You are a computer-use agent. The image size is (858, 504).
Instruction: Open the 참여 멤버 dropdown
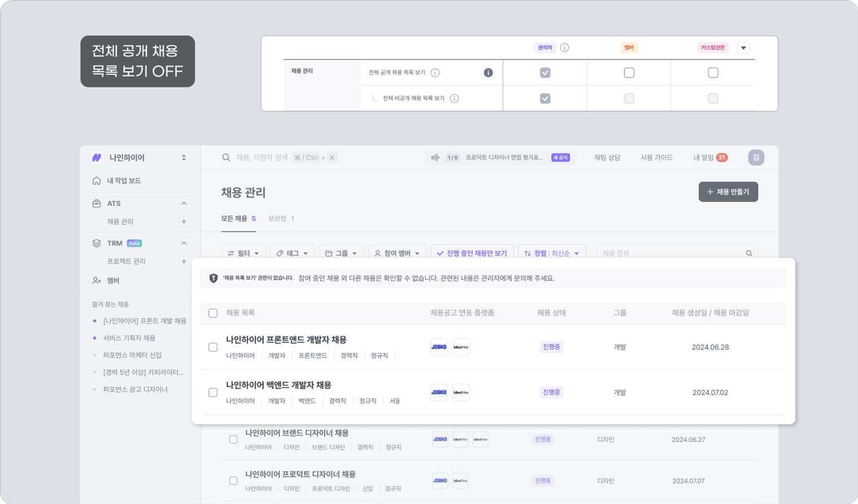click(x=397, y=253)
